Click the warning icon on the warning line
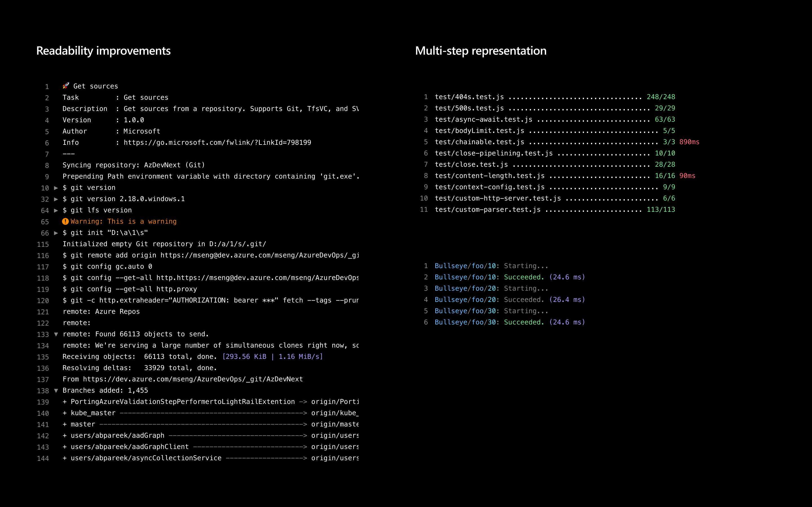 click(x=65, y=221)
